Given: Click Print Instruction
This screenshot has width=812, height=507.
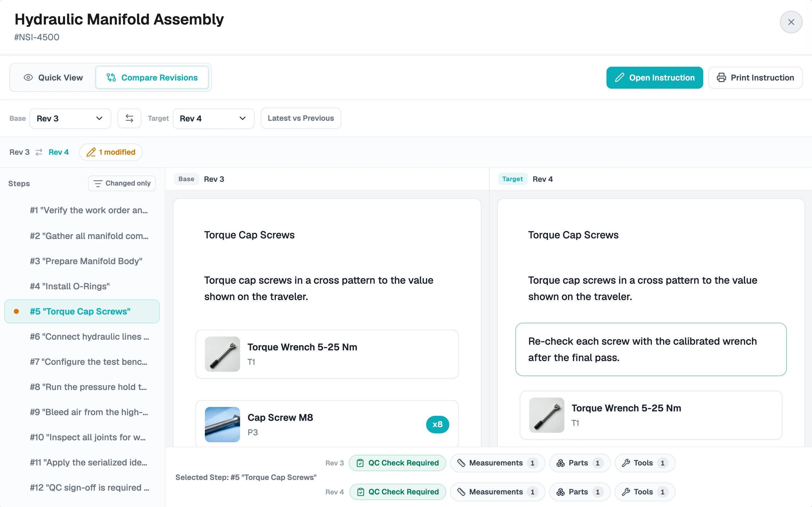Looking at the screenshot, I should 755,77.
